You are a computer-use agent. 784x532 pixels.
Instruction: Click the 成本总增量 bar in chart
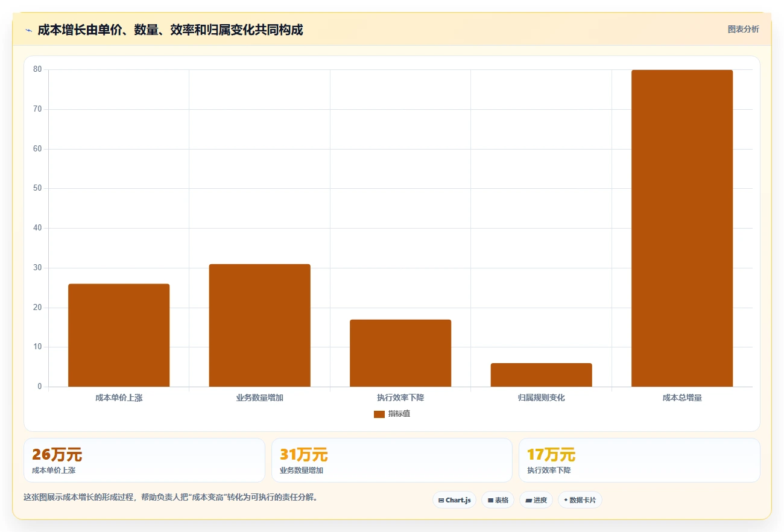click(682, 229)
